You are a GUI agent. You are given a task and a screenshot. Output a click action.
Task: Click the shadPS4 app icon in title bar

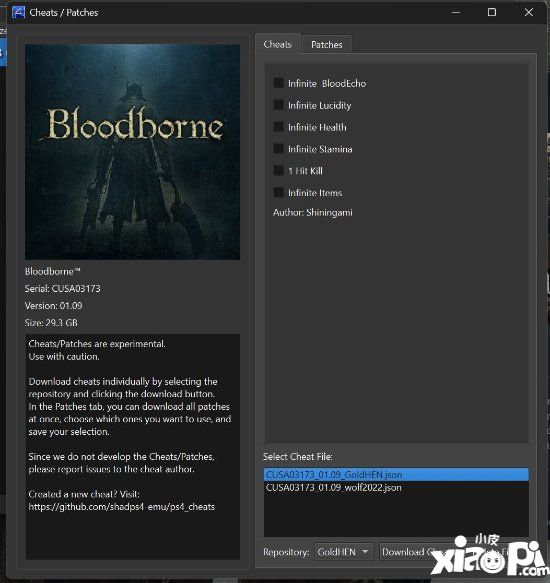tap(18, 12)
